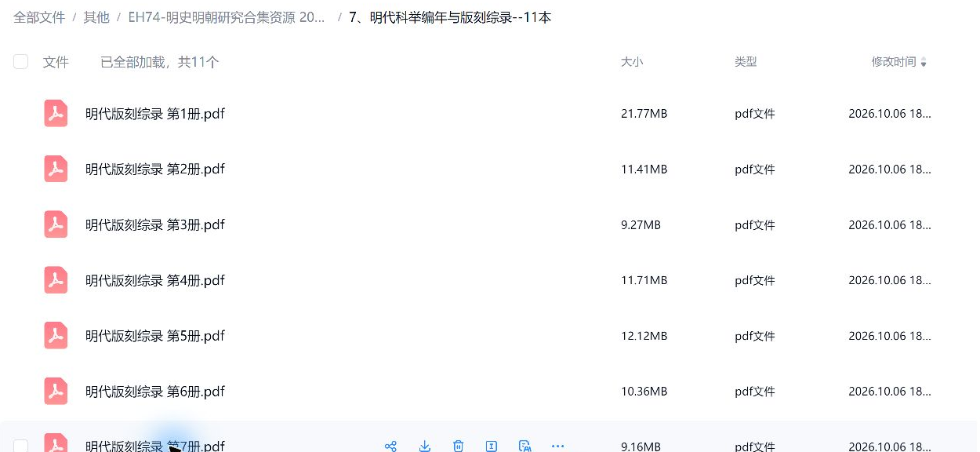Click the 9.16MB size cell
Screen dimensions: 980x452
coord(641,447)
